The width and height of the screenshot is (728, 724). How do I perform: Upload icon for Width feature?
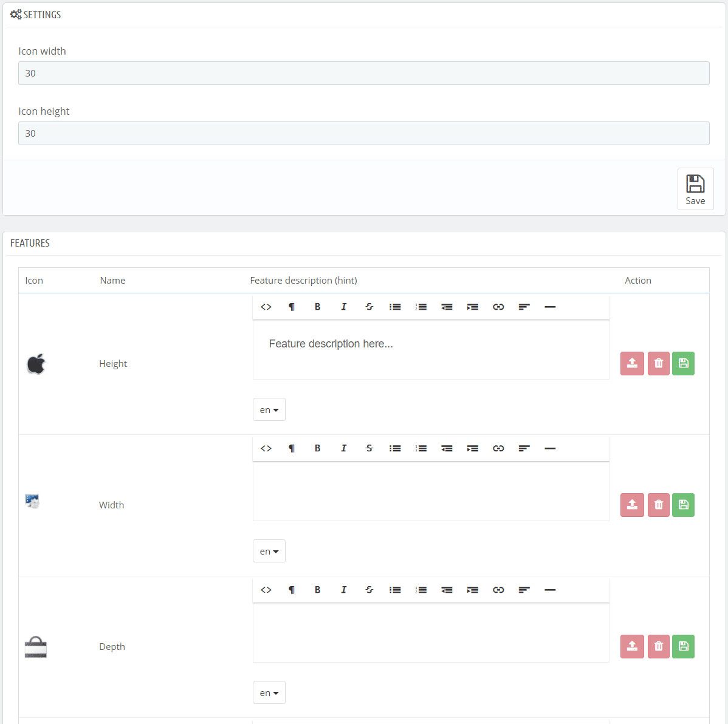tap(632, 505)
